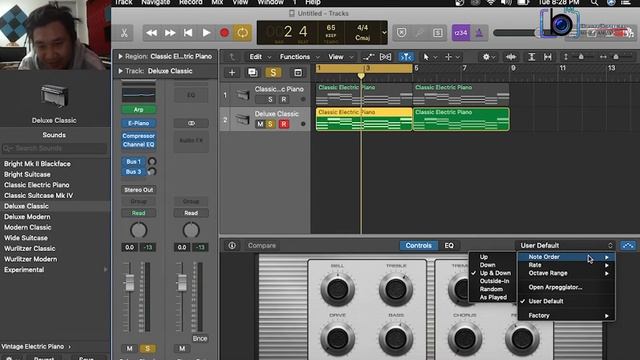Click the red record button
This screenshot has height=360, width=640.
pyautogui.click(x=224, y=33)
